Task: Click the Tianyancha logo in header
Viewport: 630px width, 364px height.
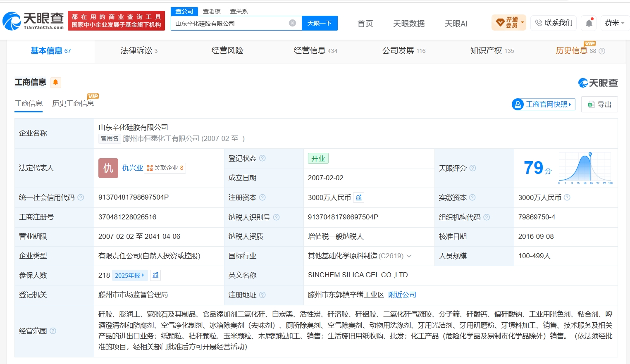Action: 33,21
